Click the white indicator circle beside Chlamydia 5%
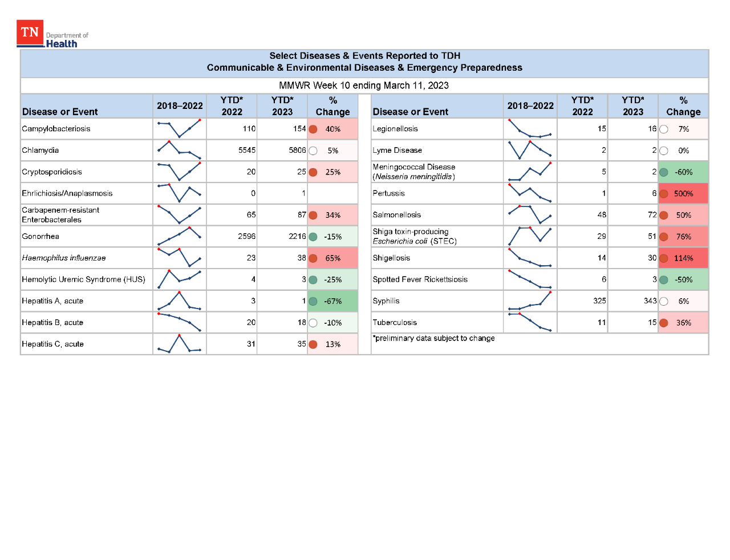The image size is (730, 560). (x=313, y=151)
